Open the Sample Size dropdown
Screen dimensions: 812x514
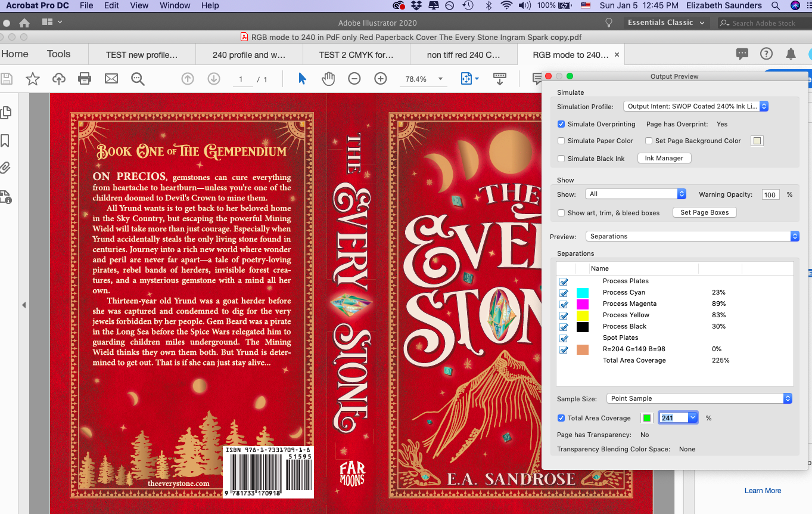(x=698, y=398)
